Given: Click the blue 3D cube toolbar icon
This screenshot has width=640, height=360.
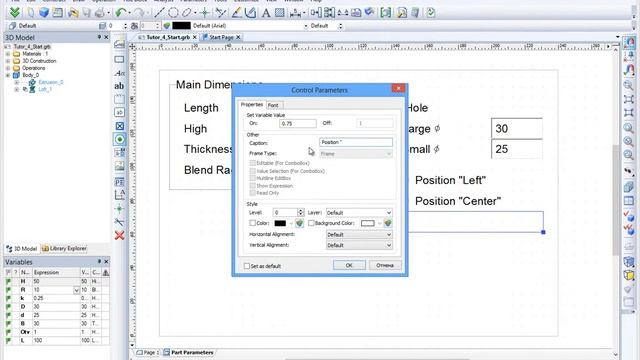Looking at the screenshot, I should pos(44,13).
